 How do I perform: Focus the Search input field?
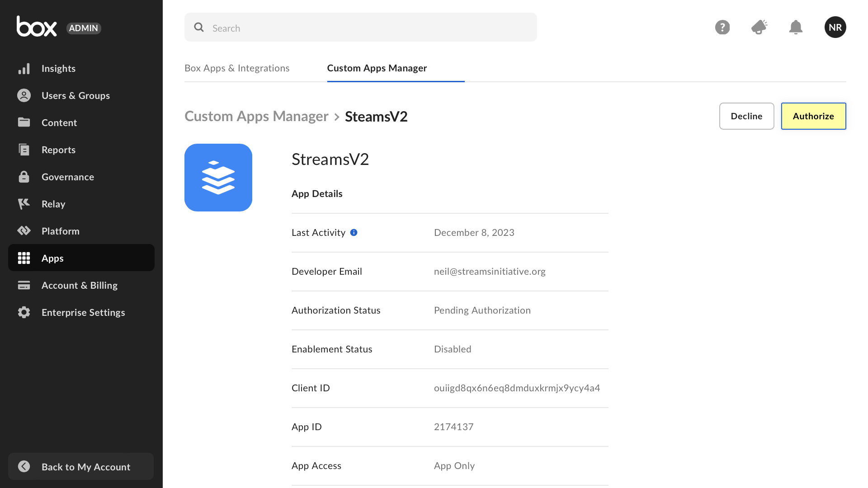coord(361,27)
